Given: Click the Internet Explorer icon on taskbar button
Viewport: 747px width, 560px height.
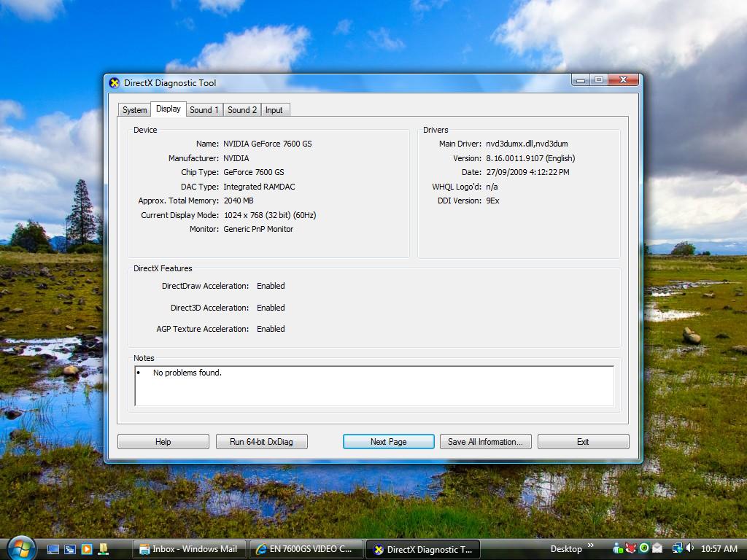Looking at the screenshot, I should (261, 549).
